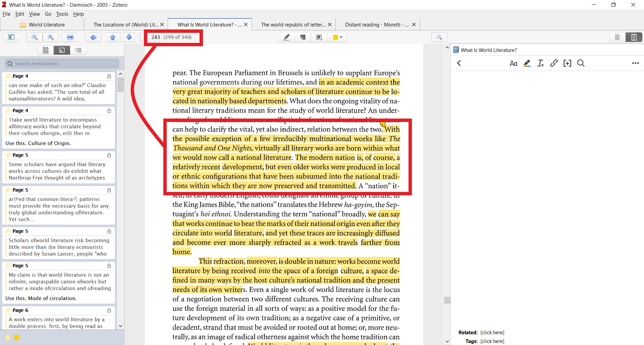Expand the ellipsis menu in the notes pane

click(x=636, y=63)
